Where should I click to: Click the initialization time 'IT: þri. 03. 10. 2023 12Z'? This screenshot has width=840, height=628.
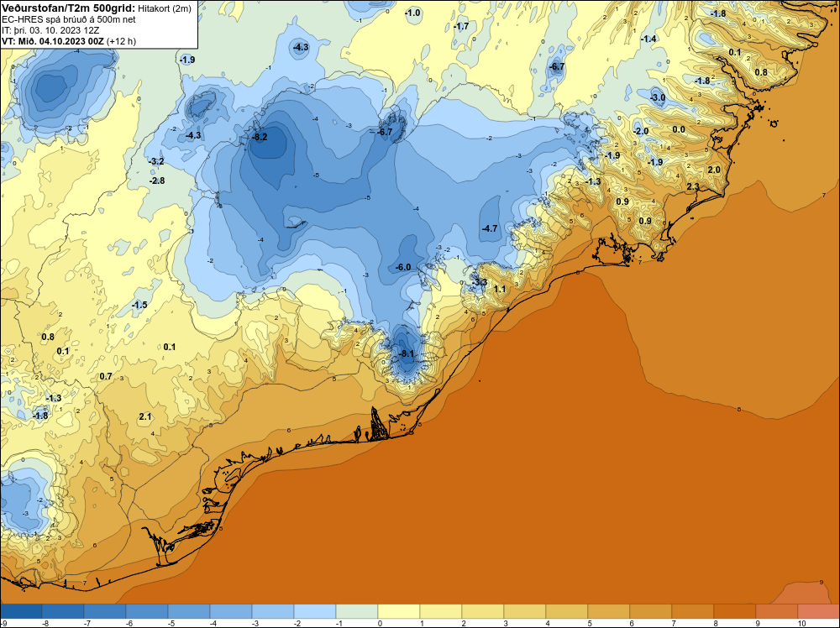click(50, 30)
